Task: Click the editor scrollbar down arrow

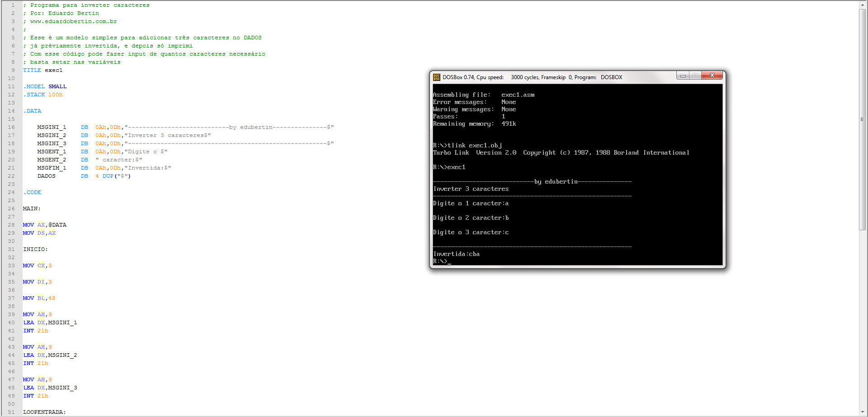Action: pos(863,412)
